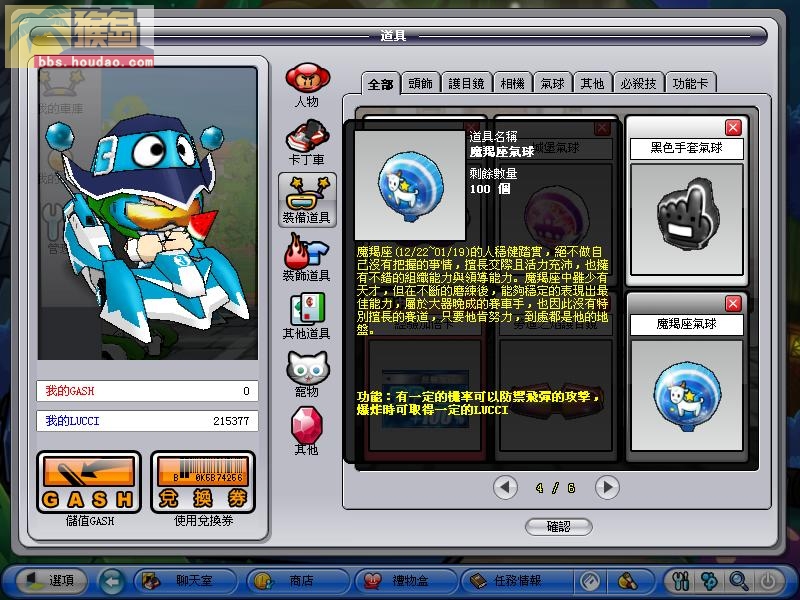This screenshot has height=600, width=800.
Task: Click the 我的GASH balance field
Action: point(147,391)
